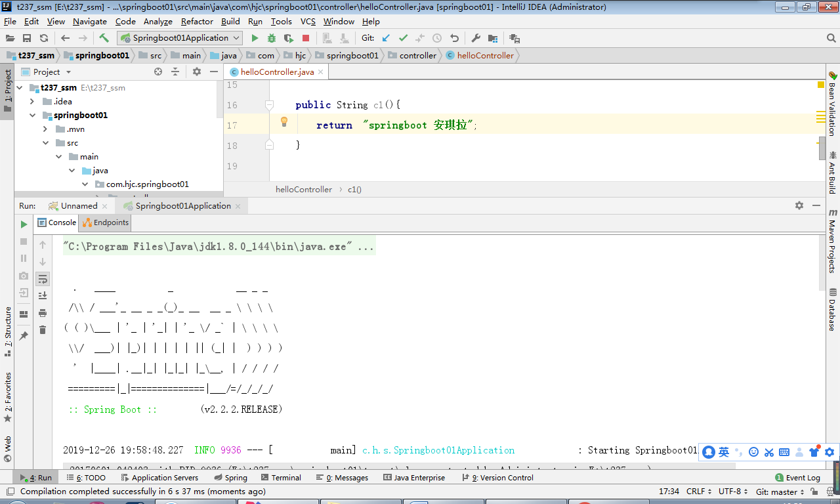The height and width of the screenshot is (504, 840).
Task: Open the Version Control tool window
Action: click(x=498, y=478)
